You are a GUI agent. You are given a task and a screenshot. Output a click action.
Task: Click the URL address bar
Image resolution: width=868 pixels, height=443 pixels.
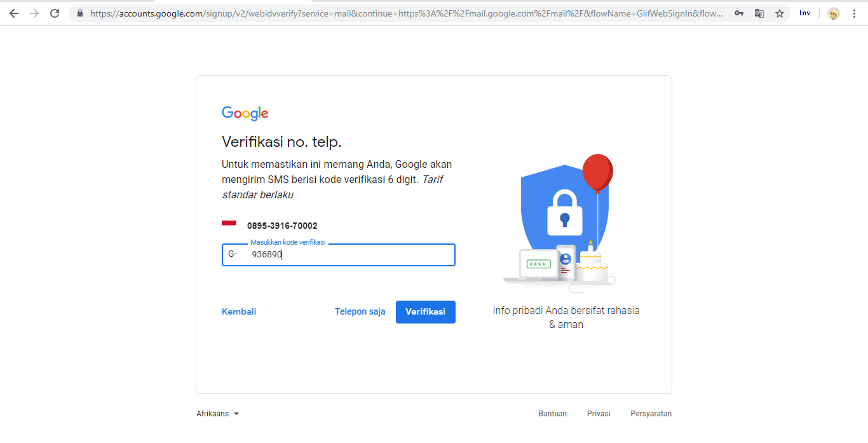407,13
